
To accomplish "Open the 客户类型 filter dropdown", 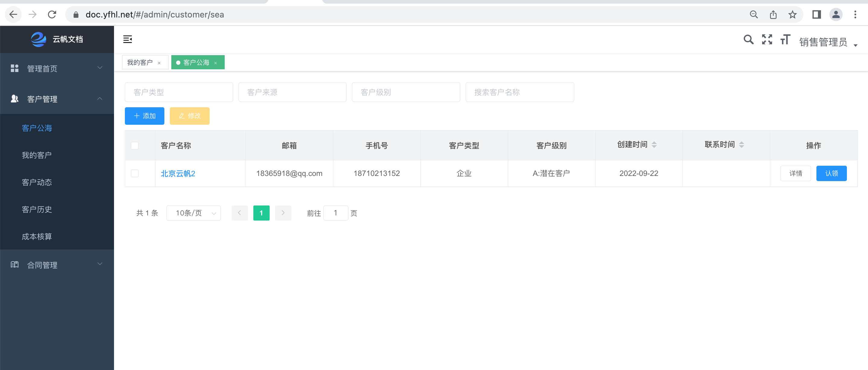I will click(179, 92).
